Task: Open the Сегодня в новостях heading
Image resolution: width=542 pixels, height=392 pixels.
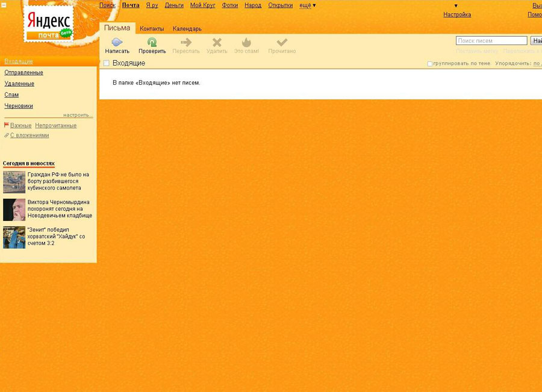Action: 29,163
